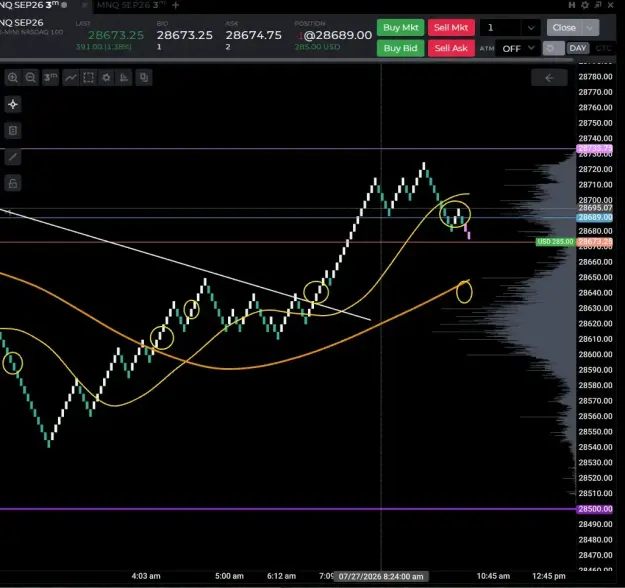The width and height of the screenshot is (625, 588).
Task: Click the back arrow chart button
Action: [x=549, y=78]
